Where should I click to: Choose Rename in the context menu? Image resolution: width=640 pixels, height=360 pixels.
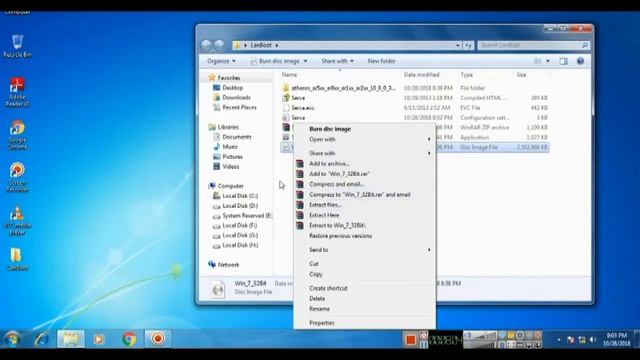click(364, 309)
